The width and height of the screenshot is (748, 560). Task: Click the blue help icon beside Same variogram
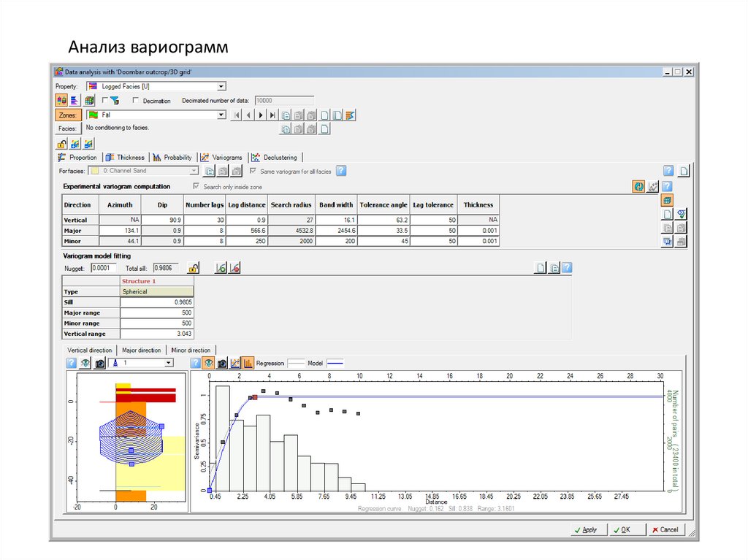click(x=341, y=171)
